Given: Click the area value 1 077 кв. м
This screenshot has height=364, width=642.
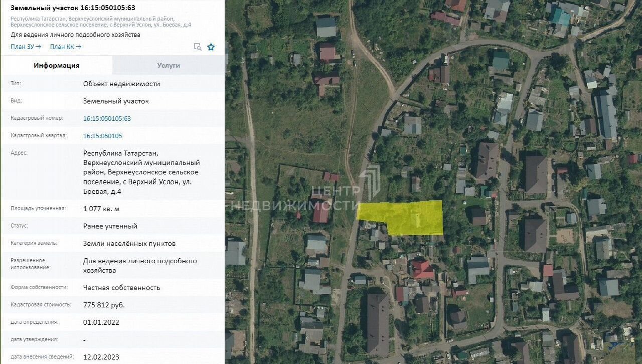Looking at the screenshot, I should tap(101, 209).
